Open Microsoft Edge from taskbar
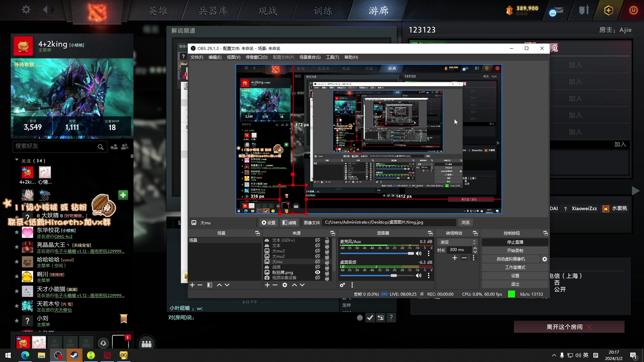644x362 pixels. point(25,355)
